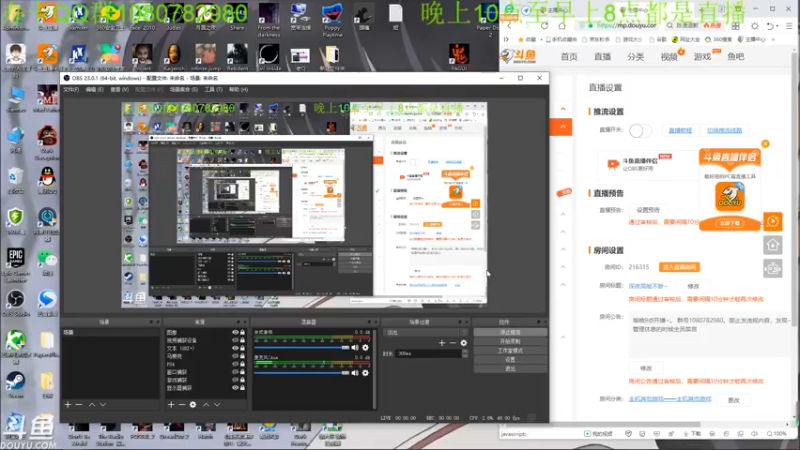Move the selected source up
This screenshot has width=800, height=450.
(206, 405)
